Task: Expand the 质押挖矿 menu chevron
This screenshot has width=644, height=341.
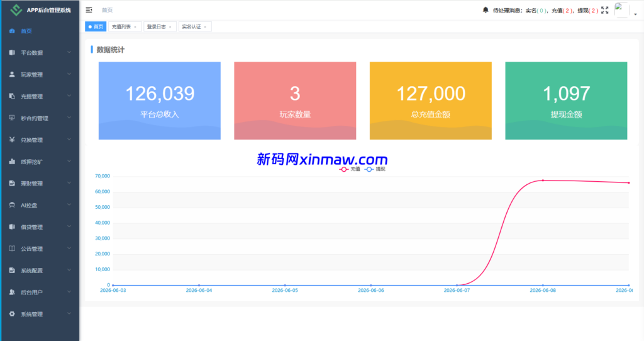Action: click(69, 161)
